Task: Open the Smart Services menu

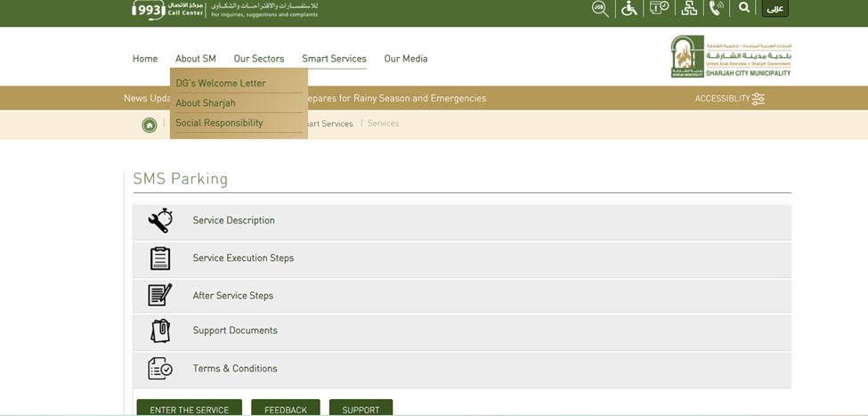Action: point(334,59)
